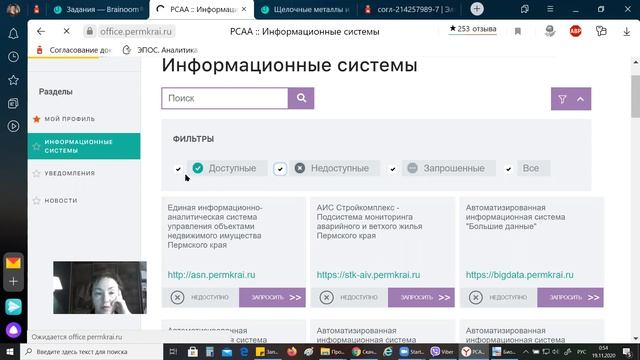Open collections icon in browser sidebar
This screenshot has width=640, height=360.
pos(13,103)
